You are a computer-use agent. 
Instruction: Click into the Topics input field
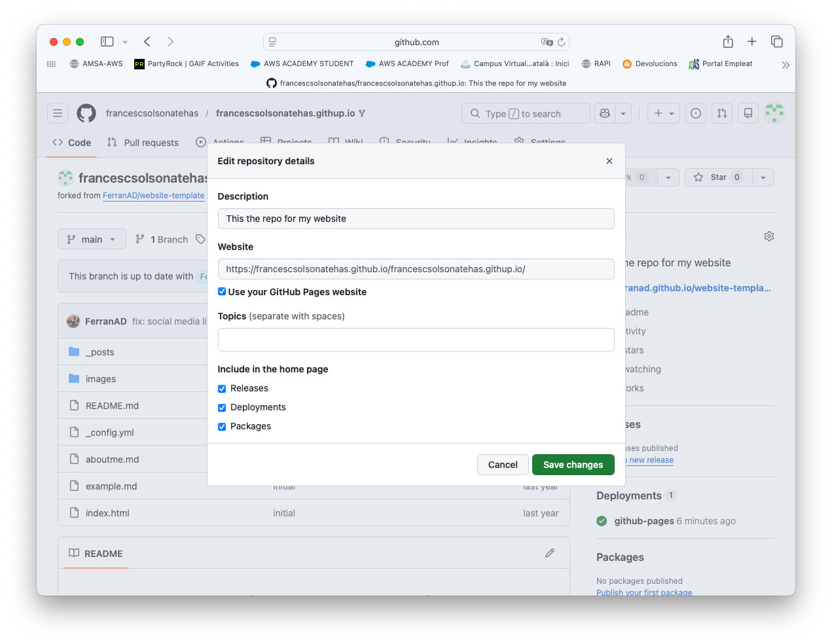point(416,340)
